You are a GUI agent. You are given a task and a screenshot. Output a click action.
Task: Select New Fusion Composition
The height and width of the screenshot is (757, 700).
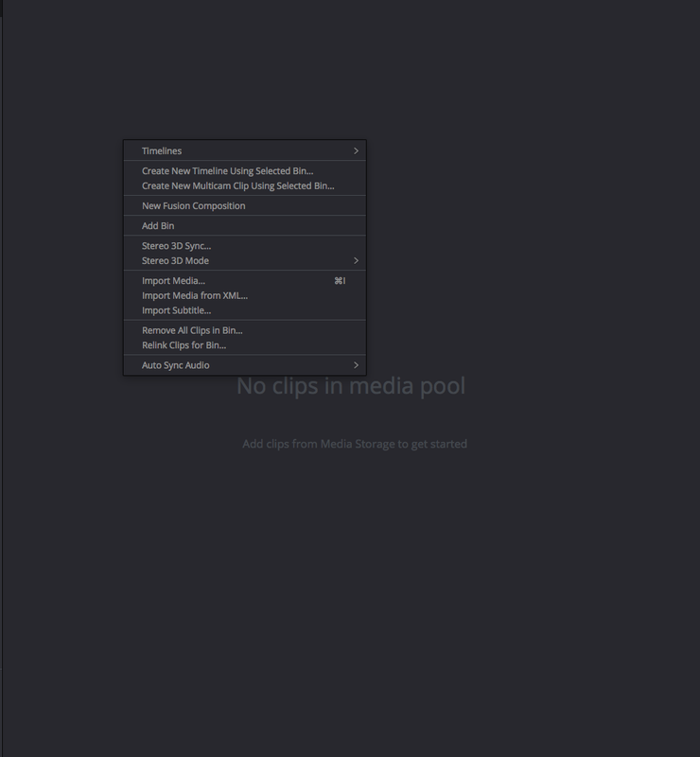click(x=245, y=205)
